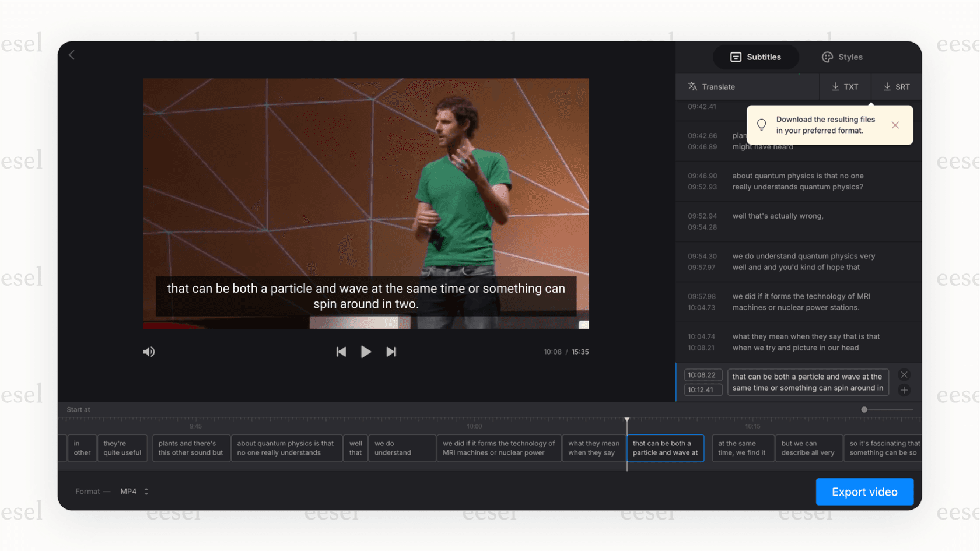This screenshot has height=551, width=980.
Task: Click the back arrow to exit the editor
Action: click(71, 54)
